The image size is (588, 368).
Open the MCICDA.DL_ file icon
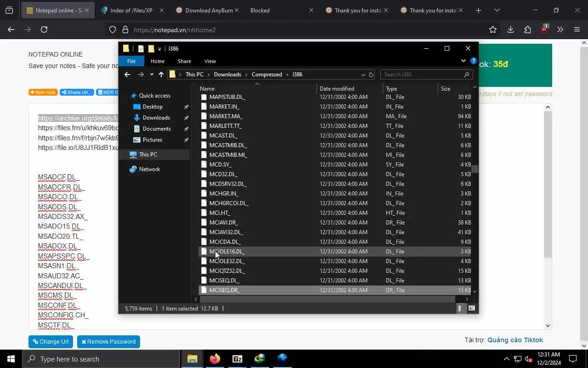pyautogui.click(x=204, y=241)
